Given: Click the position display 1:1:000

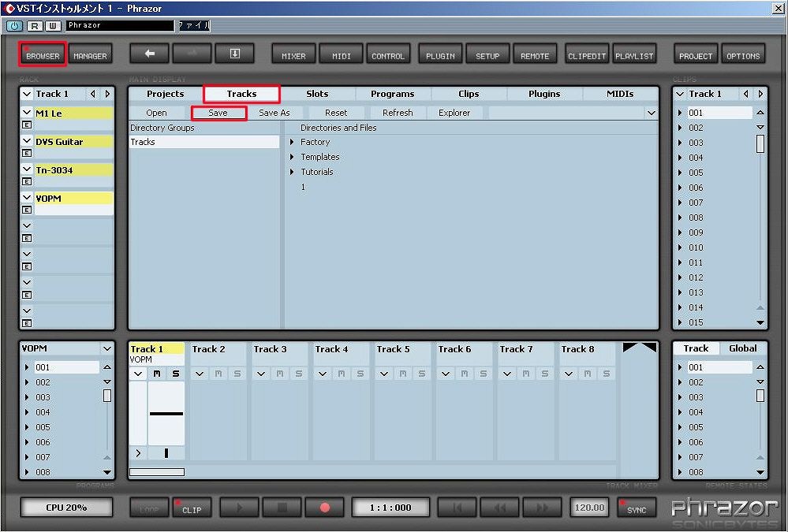Looking at the screenshot, I should [390, 508].
